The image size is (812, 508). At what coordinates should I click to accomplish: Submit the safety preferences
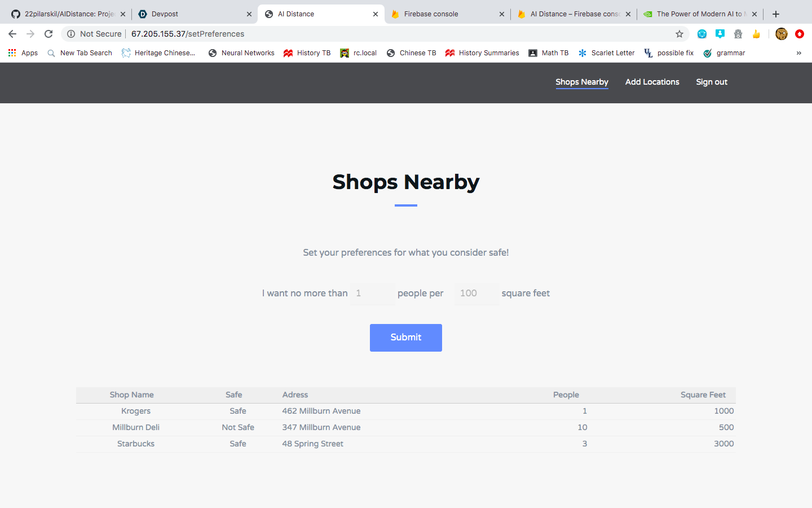click(x=406, y=338)
